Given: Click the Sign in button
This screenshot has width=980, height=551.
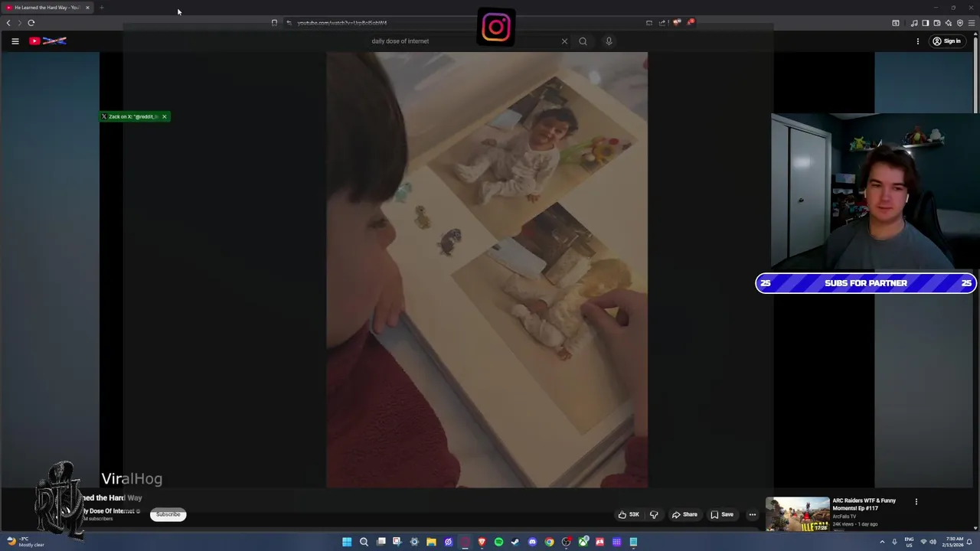Looking at the screenshot, I should [947, 41].
